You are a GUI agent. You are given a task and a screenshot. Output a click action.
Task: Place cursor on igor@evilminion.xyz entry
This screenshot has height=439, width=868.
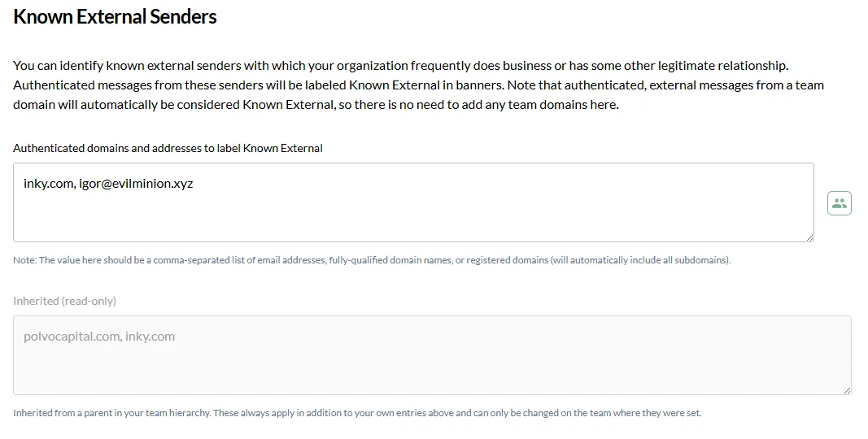[x=136, y=184]
